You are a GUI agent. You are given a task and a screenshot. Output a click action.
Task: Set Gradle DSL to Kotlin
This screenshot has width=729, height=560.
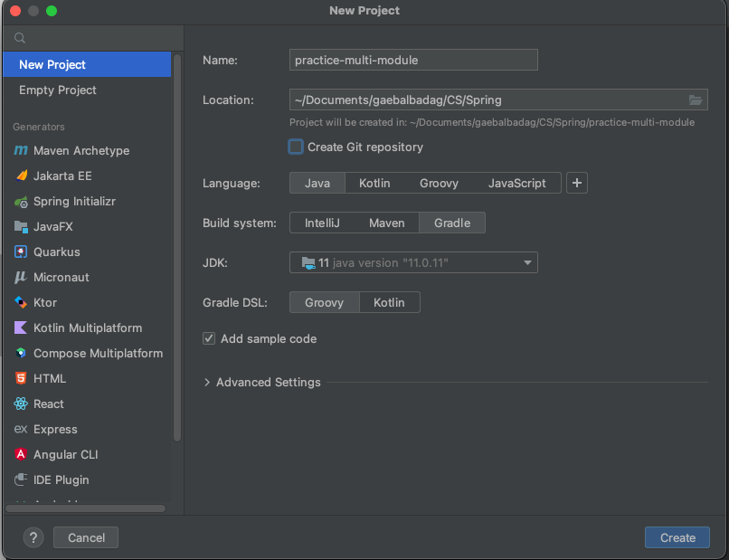(x=389, y=302)
